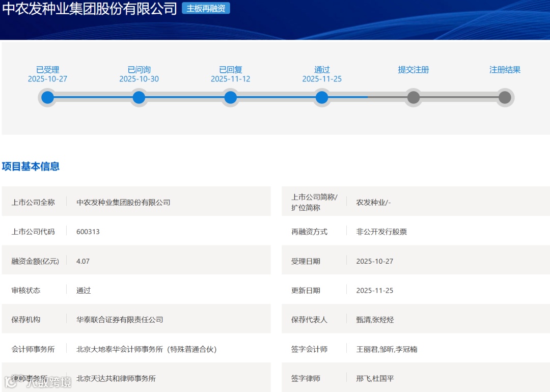Click the sponsor representatives 甄清,张烃烃
The width and height of the screenshot is (550, 392).
click(375, 320)
